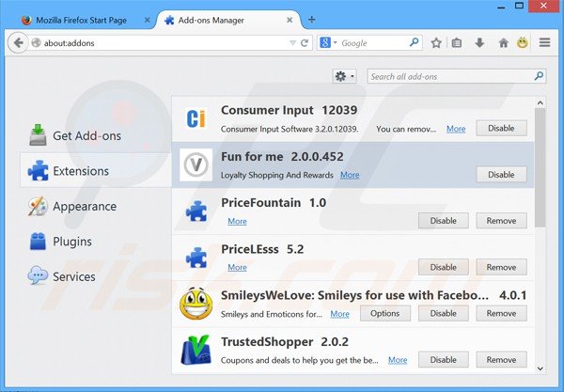Click the magnifier in add-ons search

tap(539, 76)
